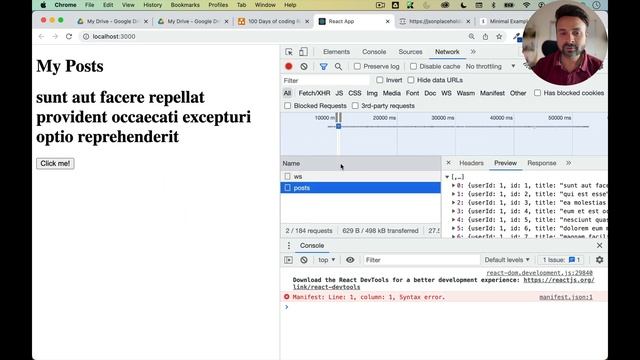Viewport: 640px width, 360px height.
Task: Show more DevTools tabs chevron
Action: (x=473, y=52)
